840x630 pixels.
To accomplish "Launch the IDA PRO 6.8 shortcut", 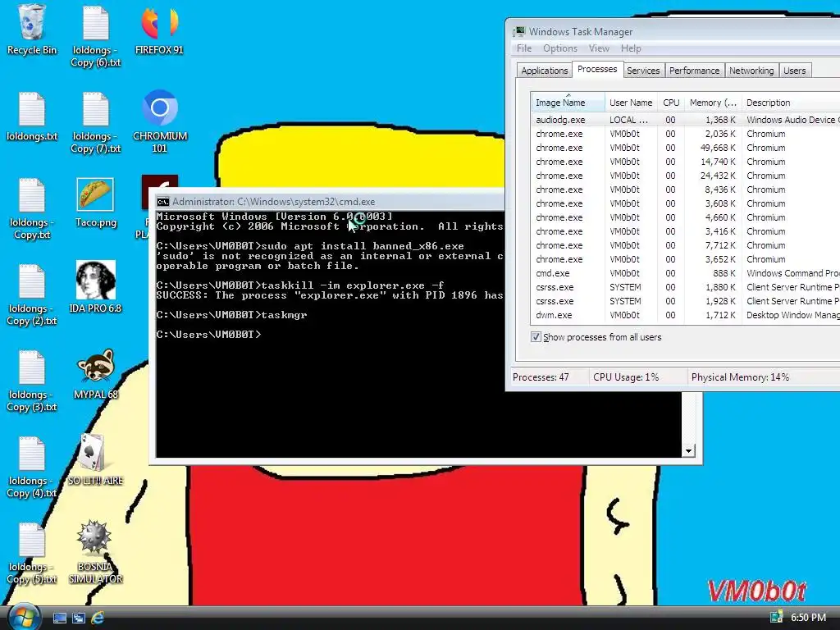I will 95,288.
